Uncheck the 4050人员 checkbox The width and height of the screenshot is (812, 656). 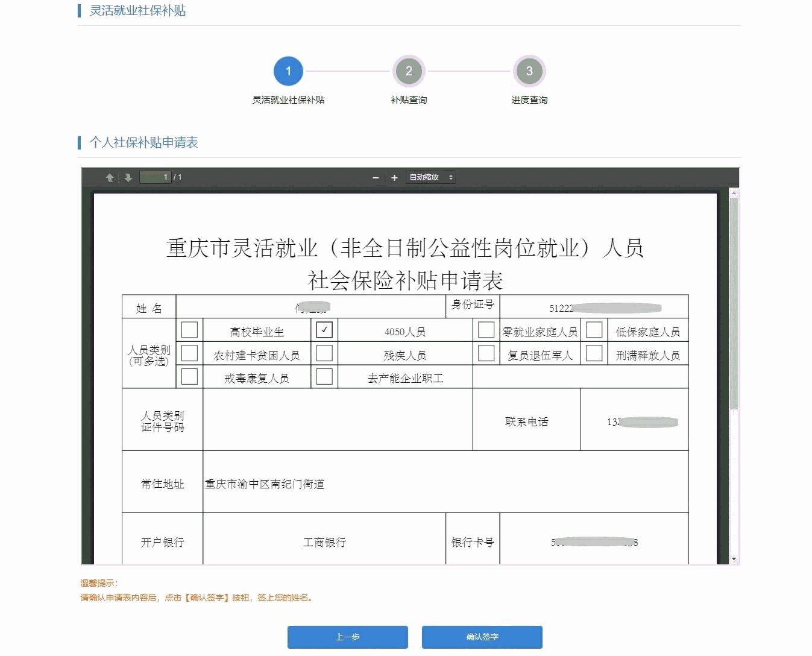(x=324, y=330)
